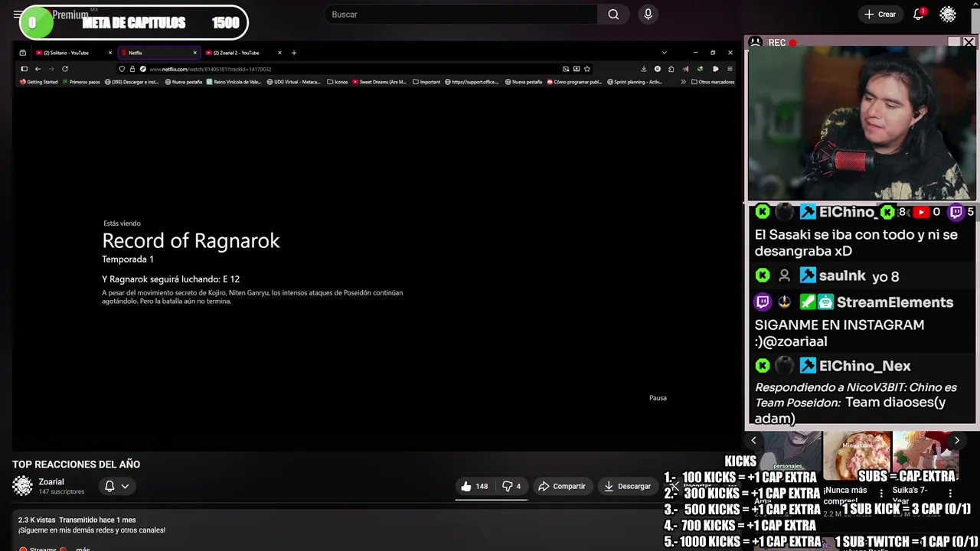Reload the Netflix page
This screenshot has width=980, height=551.
(65, 69)
